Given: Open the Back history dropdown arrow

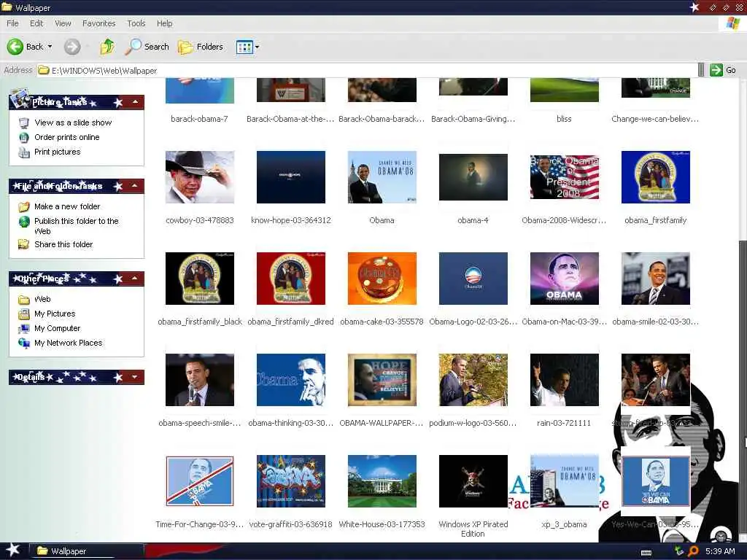Looking at the screenshot, I should 50,47.
